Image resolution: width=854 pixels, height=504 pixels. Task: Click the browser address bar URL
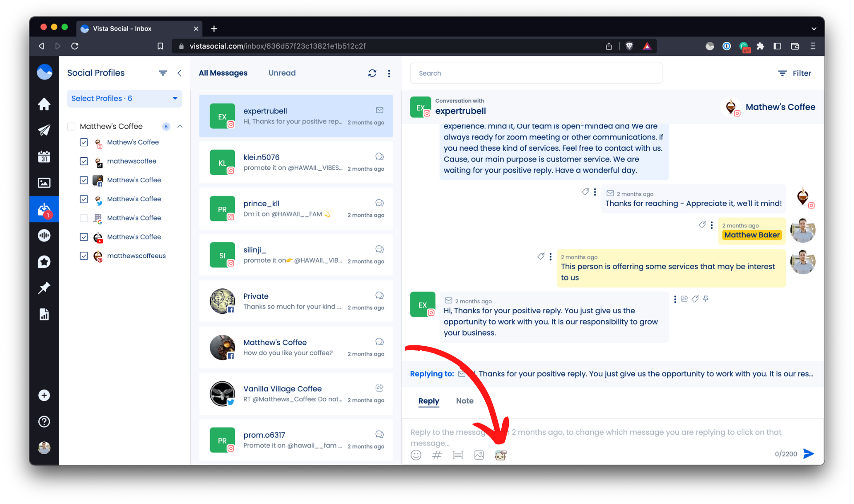click(x=278, y=46)
